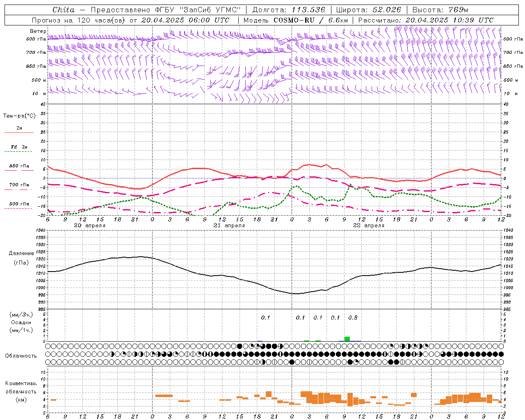Click the "10 м" wind level label on left
Screen dimensions: 525x420
(x=39, y=94)
